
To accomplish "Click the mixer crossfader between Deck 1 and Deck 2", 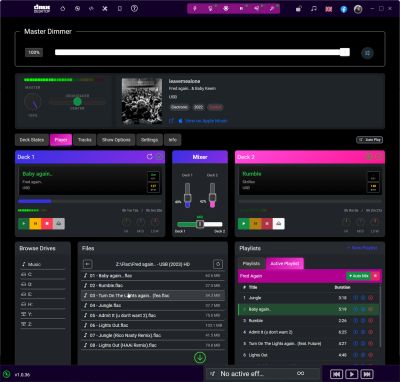I will coord(200,224).
